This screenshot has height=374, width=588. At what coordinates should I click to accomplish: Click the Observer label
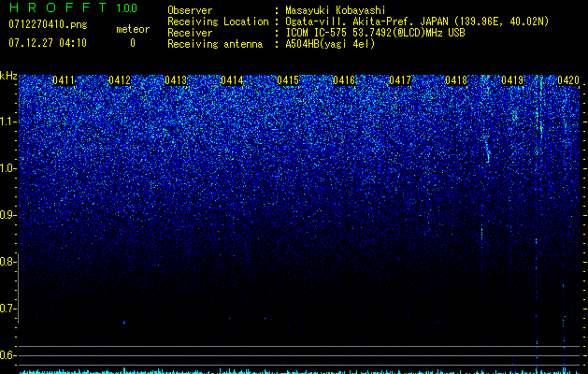(x=190, y=10)
